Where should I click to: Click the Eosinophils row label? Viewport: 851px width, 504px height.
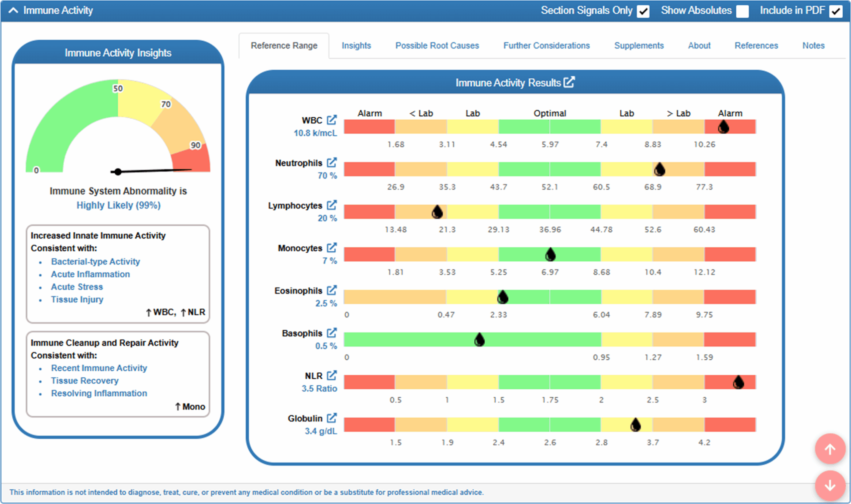point(298,291)
